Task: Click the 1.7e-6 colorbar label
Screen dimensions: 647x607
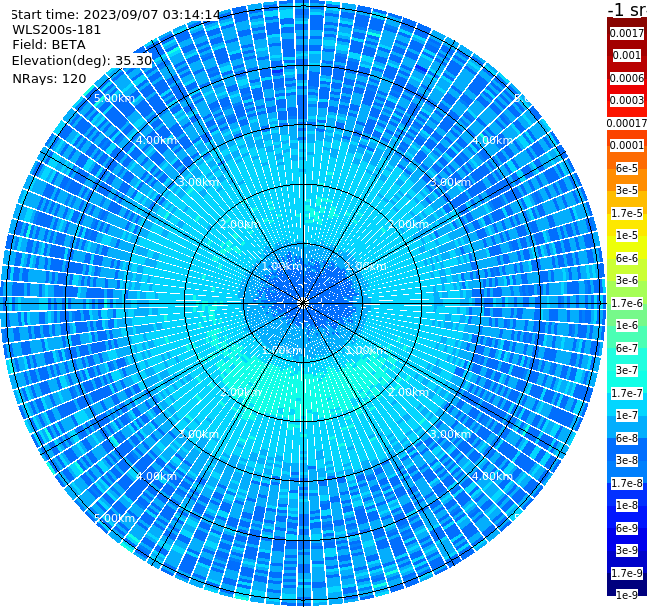Action: click(627, 303)
